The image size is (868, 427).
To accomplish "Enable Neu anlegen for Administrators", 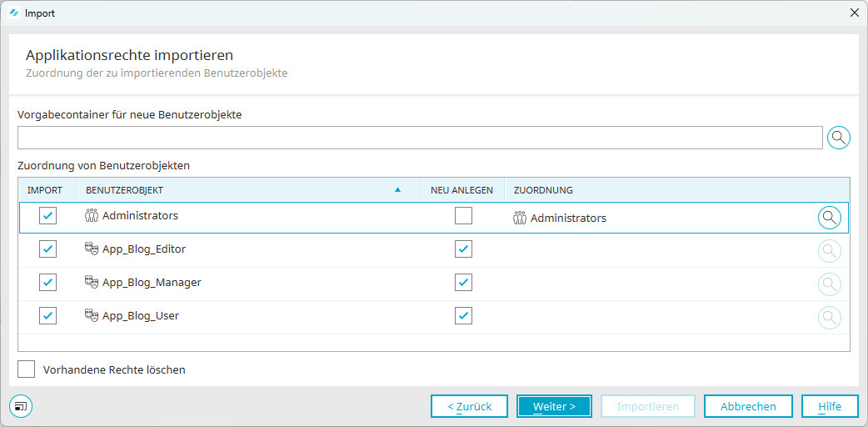I will (x=463, y=216).
